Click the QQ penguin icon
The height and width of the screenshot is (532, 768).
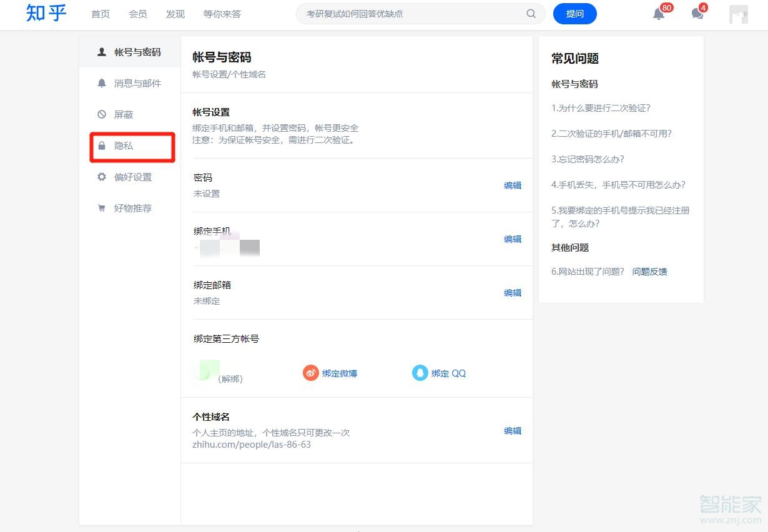(x=420, y=373)
